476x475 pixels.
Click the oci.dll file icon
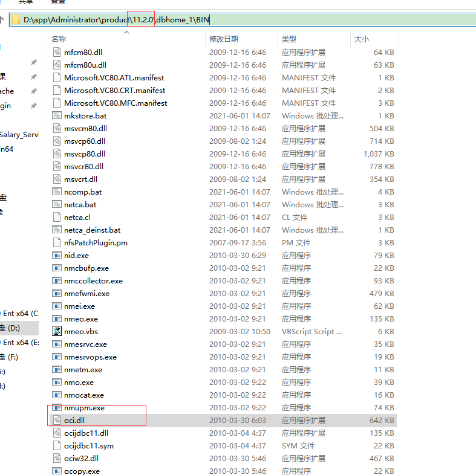(x=57, y=420)
